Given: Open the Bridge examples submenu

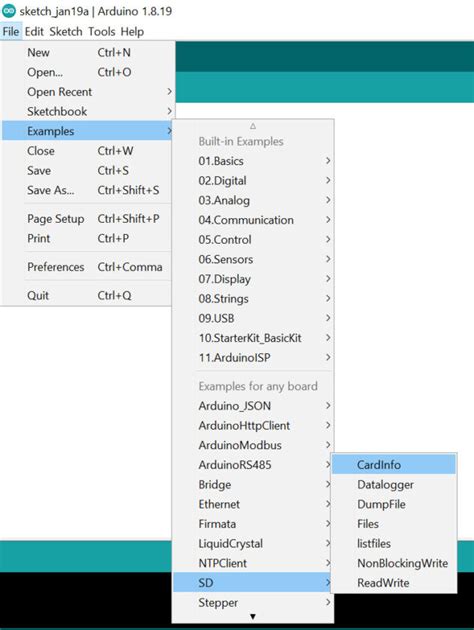Looking at the screenshot, I should point(253,485).
